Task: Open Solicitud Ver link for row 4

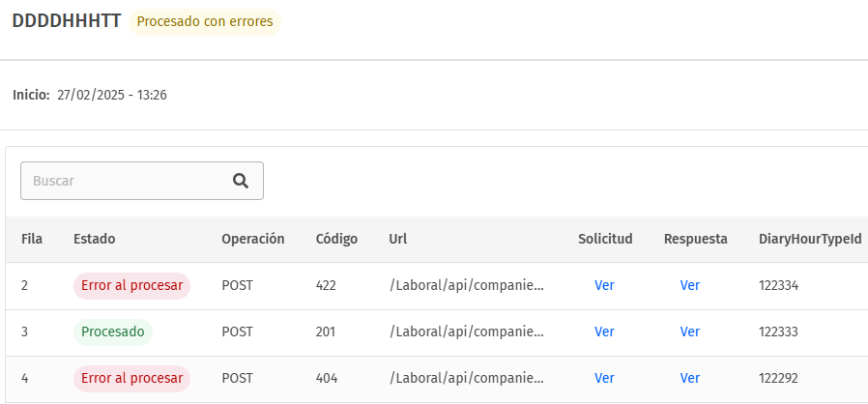Action: [x=604, y=379]
